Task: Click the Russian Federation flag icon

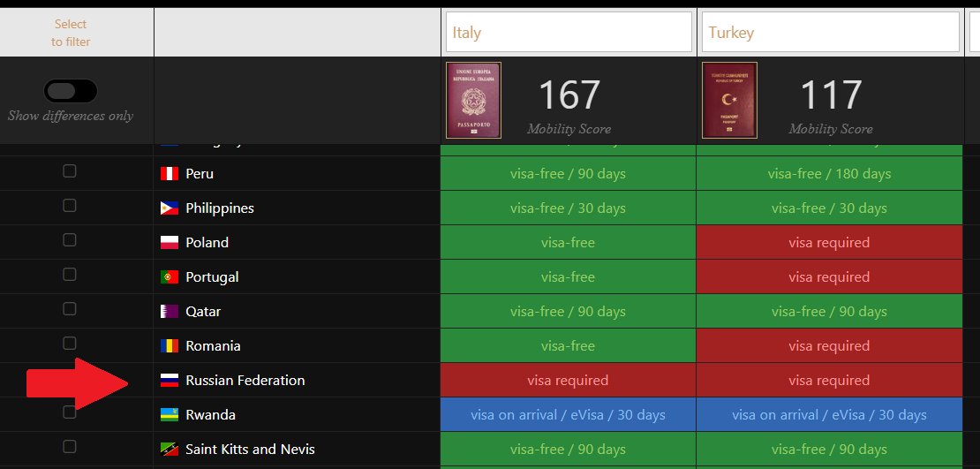Action: click(x=169, y=381)
